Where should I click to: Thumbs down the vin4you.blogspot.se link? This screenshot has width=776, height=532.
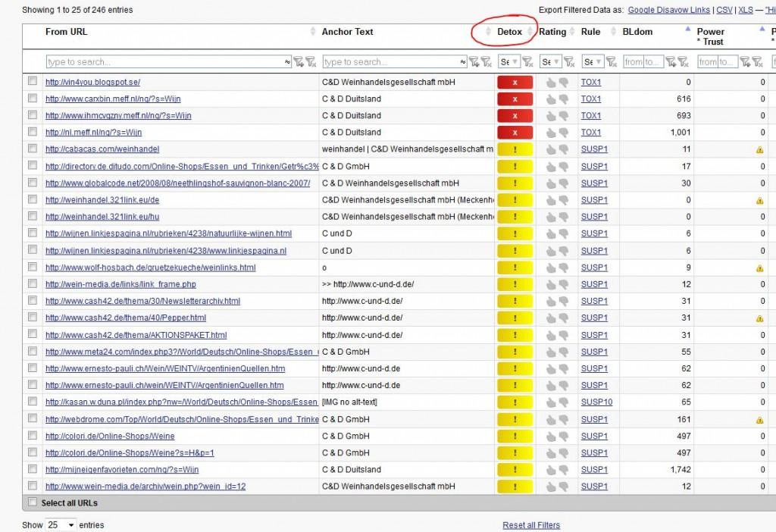[563, 83]
